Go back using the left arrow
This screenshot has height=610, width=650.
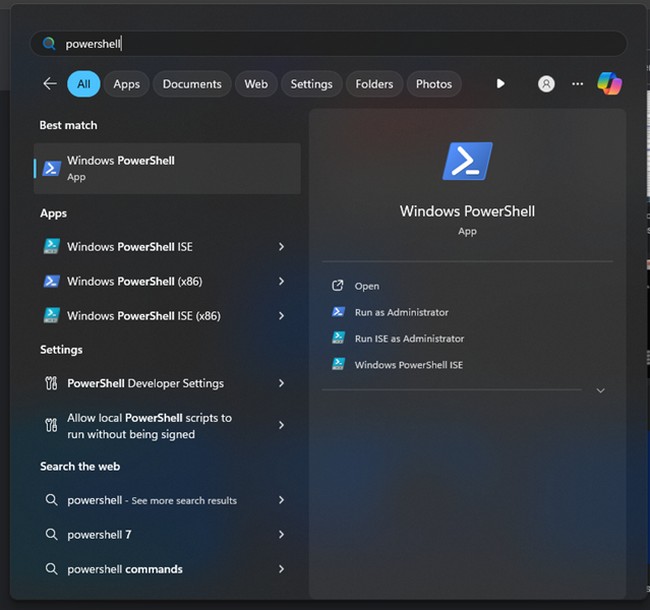point(50,84)
